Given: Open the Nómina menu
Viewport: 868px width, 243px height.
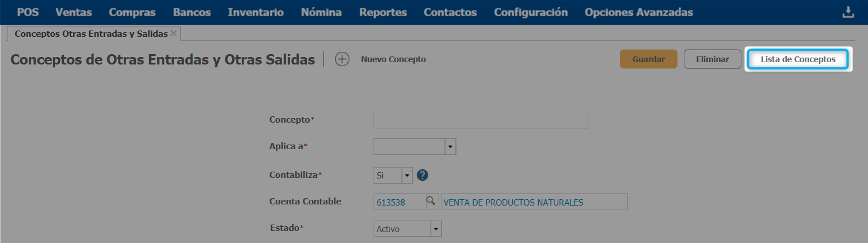Looking at the screenshot, I should (321, 12).
